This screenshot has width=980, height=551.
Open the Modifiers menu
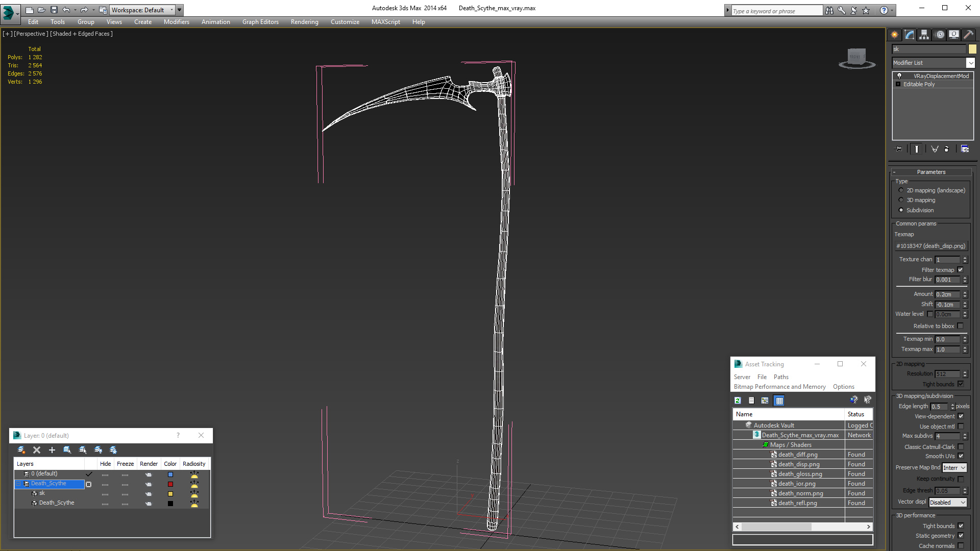(x=176, y=22)
